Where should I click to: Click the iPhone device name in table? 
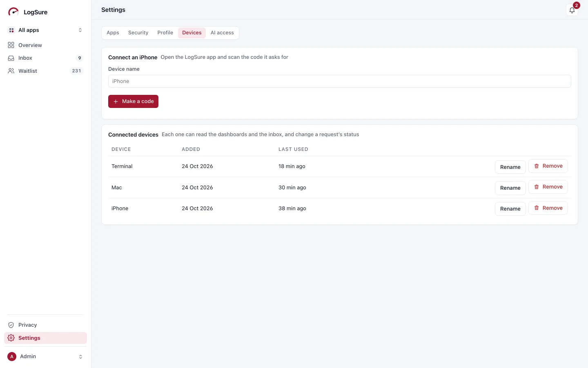pyautogui.click(x=120, y=209)
